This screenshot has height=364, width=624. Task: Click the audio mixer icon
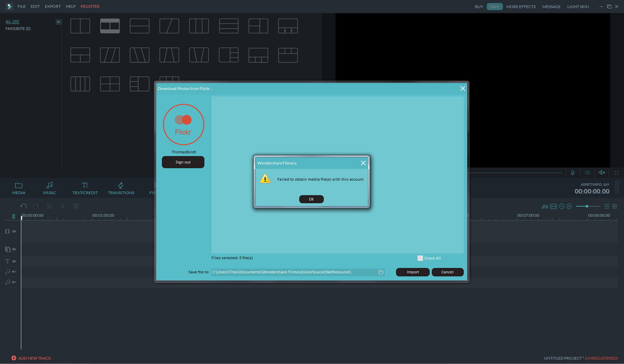click(x=545, y=206)
